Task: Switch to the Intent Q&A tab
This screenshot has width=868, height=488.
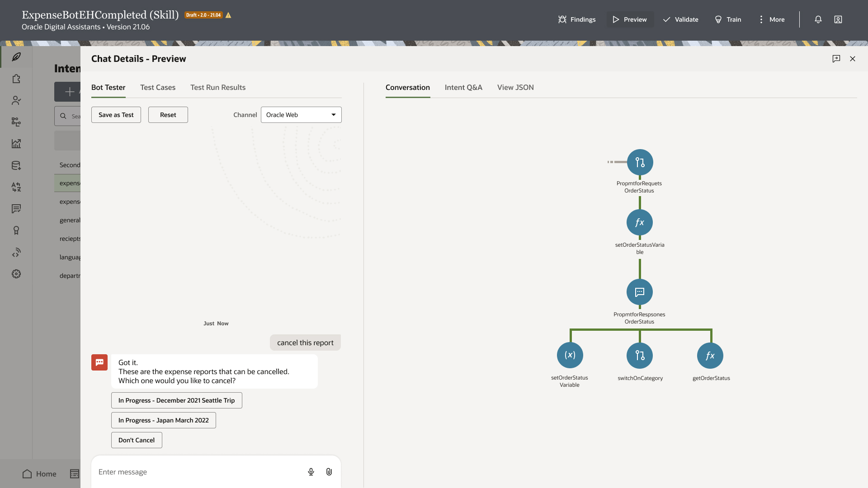Action: tap(463, 88)
